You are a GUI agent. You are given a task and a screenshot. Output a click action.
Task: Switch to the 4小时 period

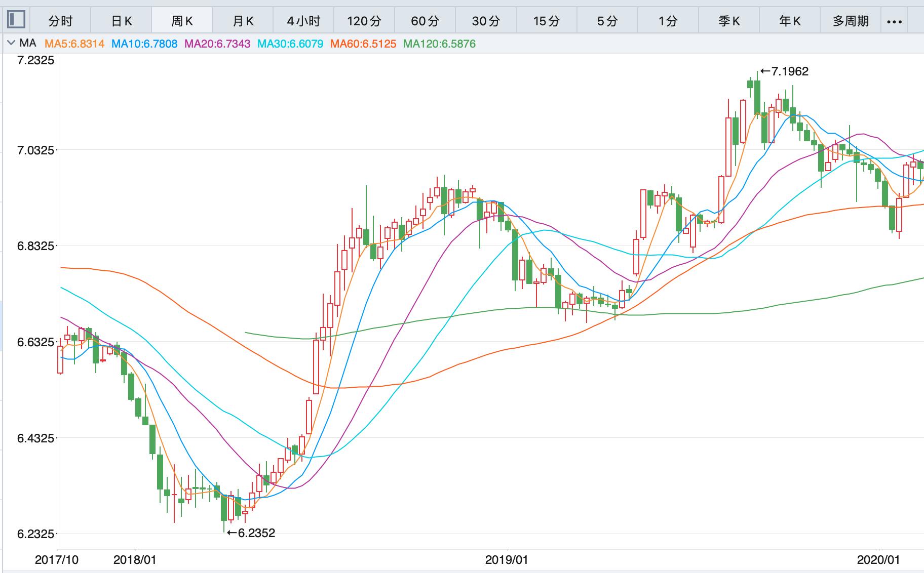[x=303, y=21]
